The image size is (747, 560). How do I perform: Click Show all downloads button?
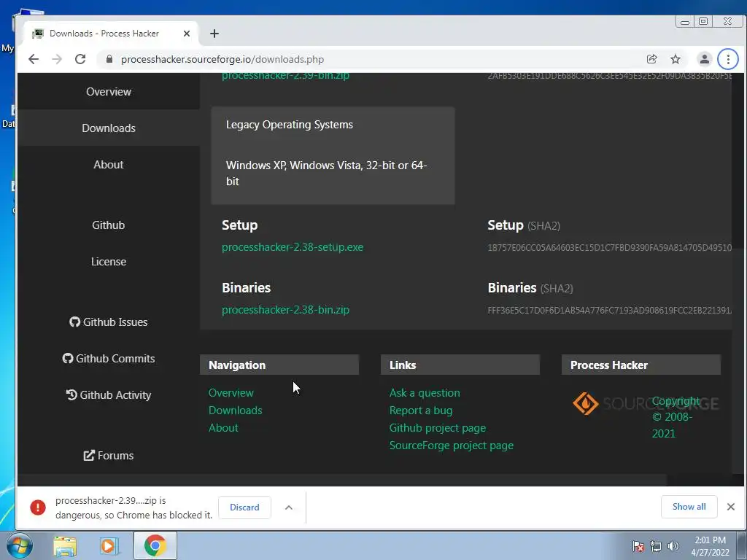click(689, 507)
